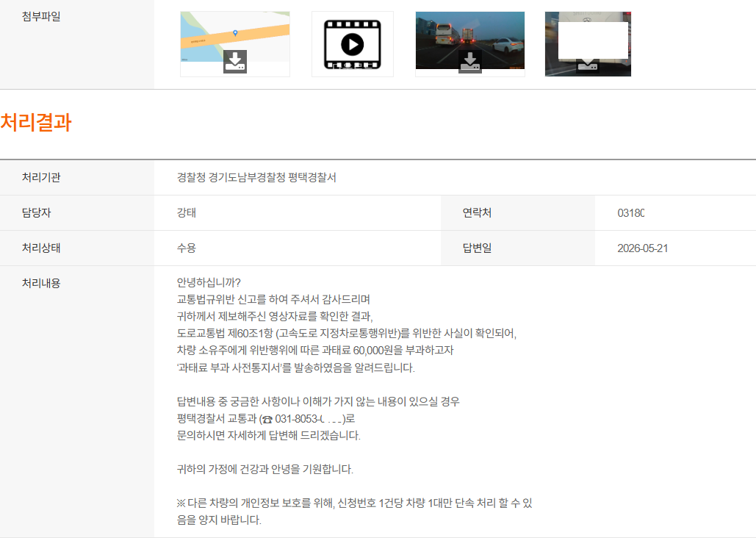
Task: Click the line 문의하시면 자세하게 답변해 드리겠습니다
Action: point(269,436)
